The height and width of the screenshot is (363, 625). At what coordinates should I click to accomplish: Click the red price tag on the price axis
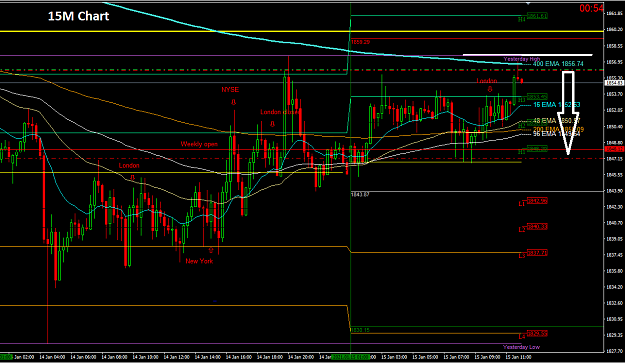[x=614, y=149]
